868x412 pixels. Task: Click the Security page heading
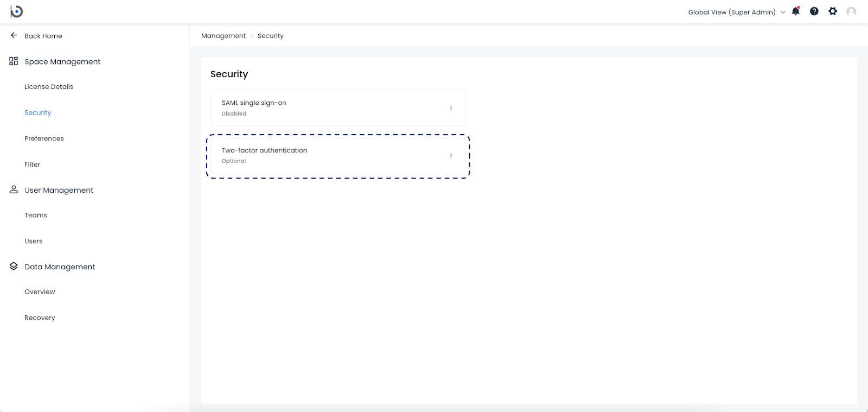(x=229, y=74)
